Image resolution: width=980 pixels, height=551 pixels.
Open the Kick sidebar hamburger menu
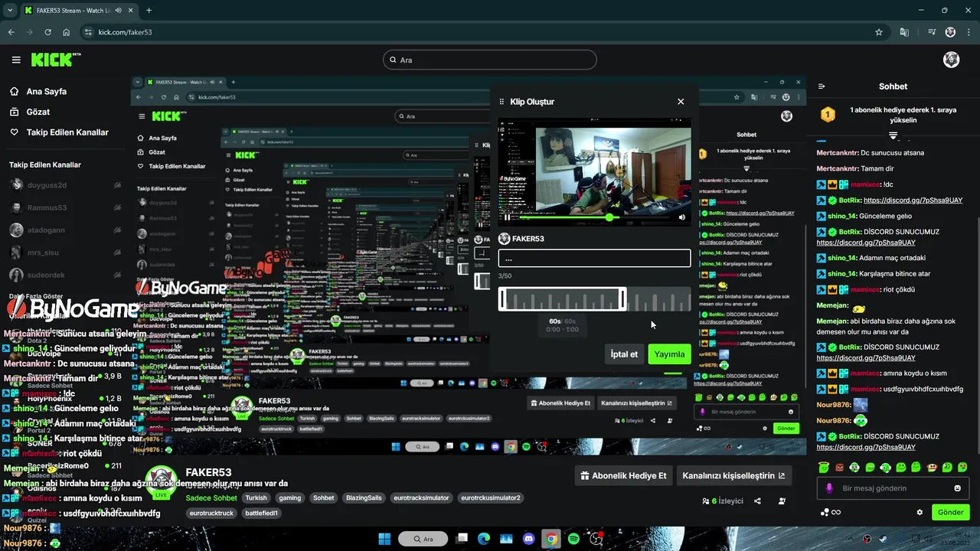click(16, 60)
